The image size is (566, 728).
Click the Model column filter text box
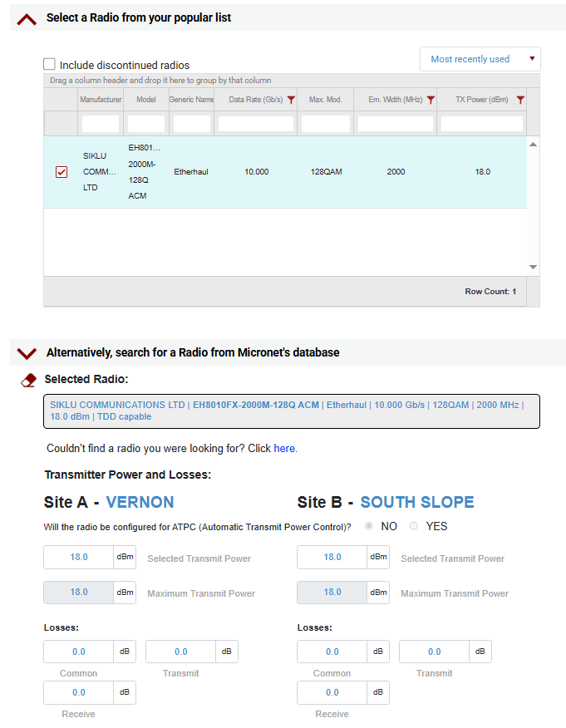[x=146, y=124]
